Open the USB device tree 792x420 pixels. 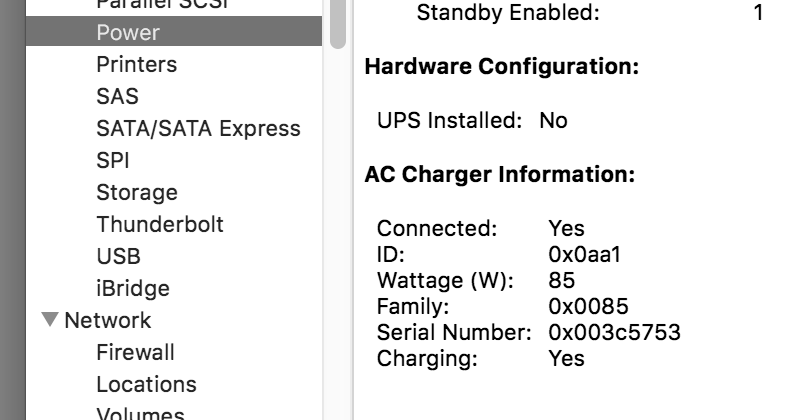118,256
